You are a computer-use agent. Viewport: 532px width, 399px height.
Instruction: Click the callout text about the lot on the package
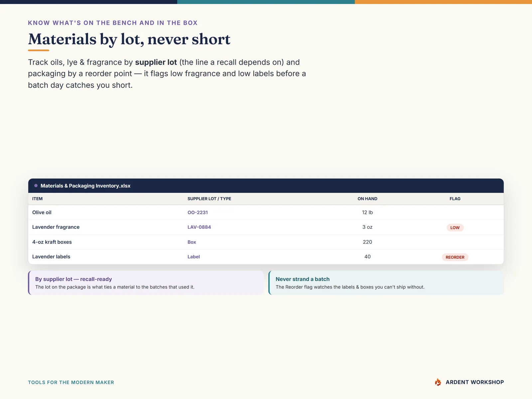tap(115, 287)
